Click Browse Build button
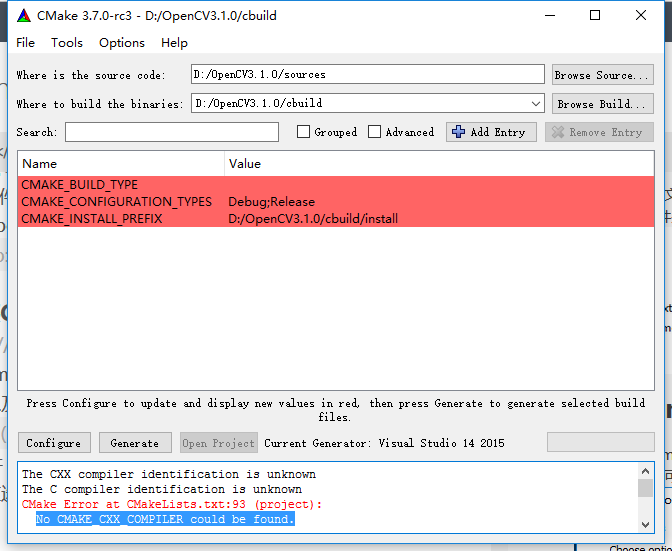This screenshot has height=551, width=672. click(603, 104)
